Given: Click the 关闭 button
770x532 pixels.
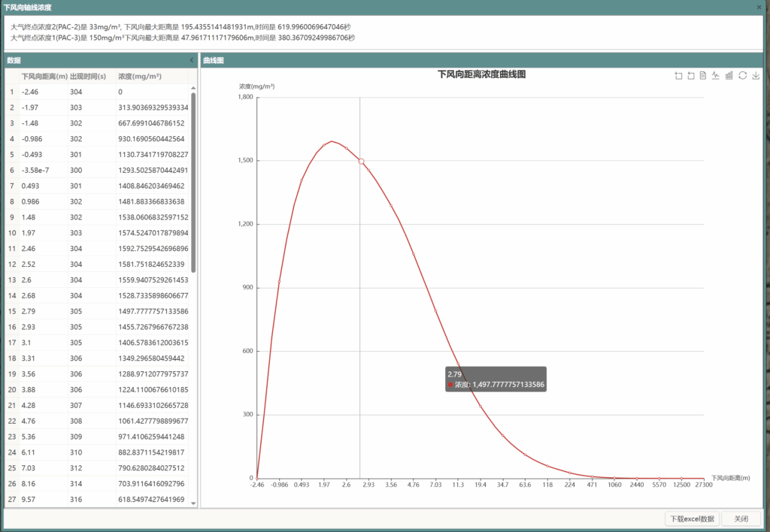Looking at the screenshot, I should pos(741,518).
